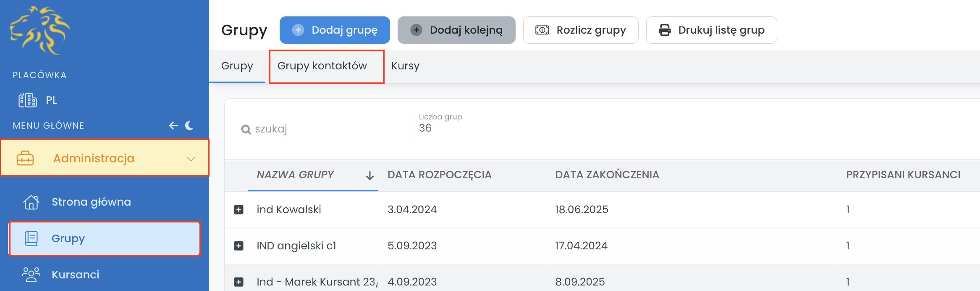
Task: Open Strona główna from the sidebar
Action: pyautogui.click(x=91, y=202)
